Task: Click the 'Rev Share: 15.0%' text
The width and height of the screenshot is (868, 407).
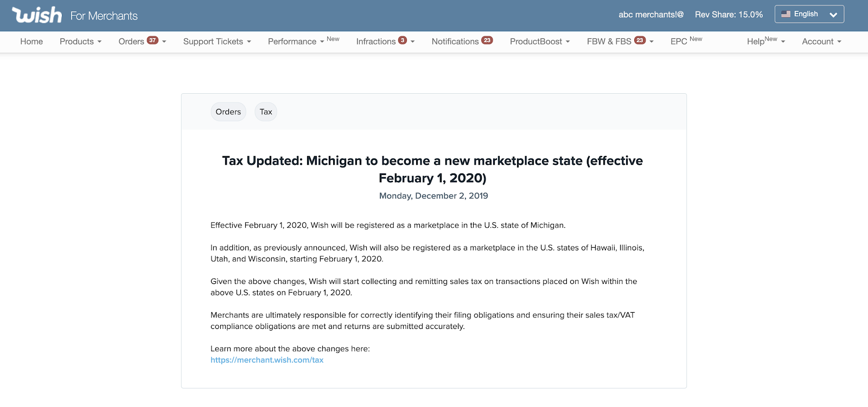Action: point(729,15)
